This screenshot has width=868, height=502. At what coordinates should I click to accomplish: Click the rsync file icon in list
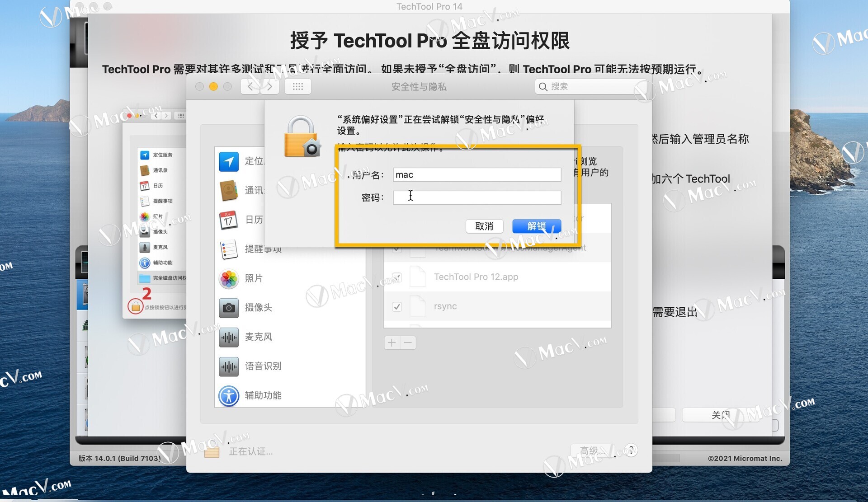(x=418, y=306)
